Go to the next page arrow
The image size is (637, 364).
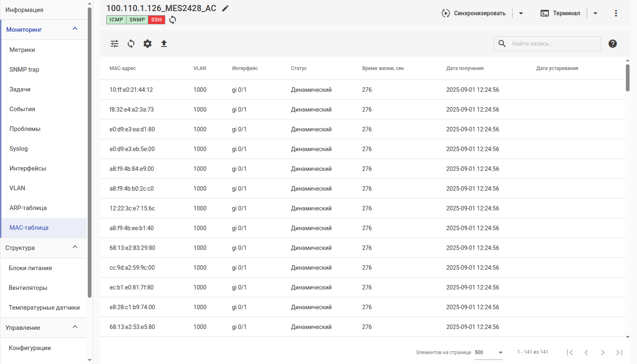click(603, 352)
